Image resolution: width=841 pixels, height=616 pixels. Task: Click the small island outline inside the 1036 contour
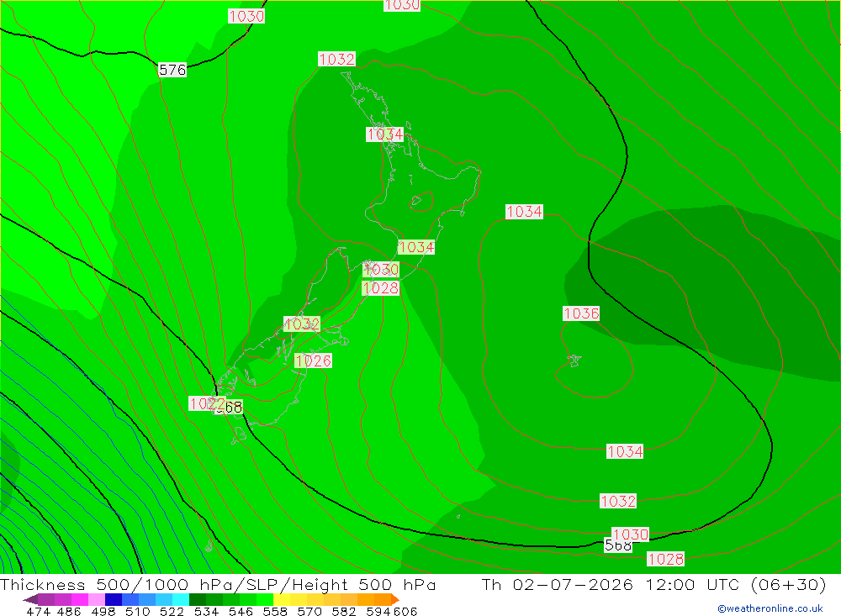[574, 361]
